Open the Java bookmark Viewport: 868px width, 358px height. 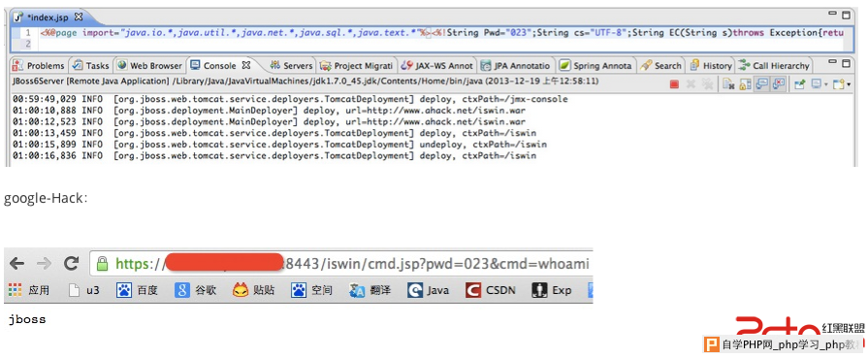click(x=429, y=290)
